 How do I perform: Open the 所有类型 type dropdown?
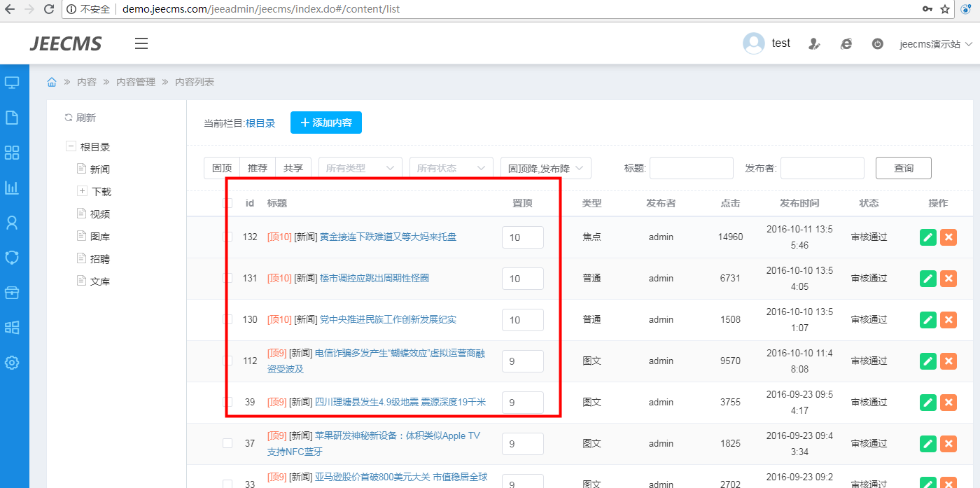pos(360,168)
